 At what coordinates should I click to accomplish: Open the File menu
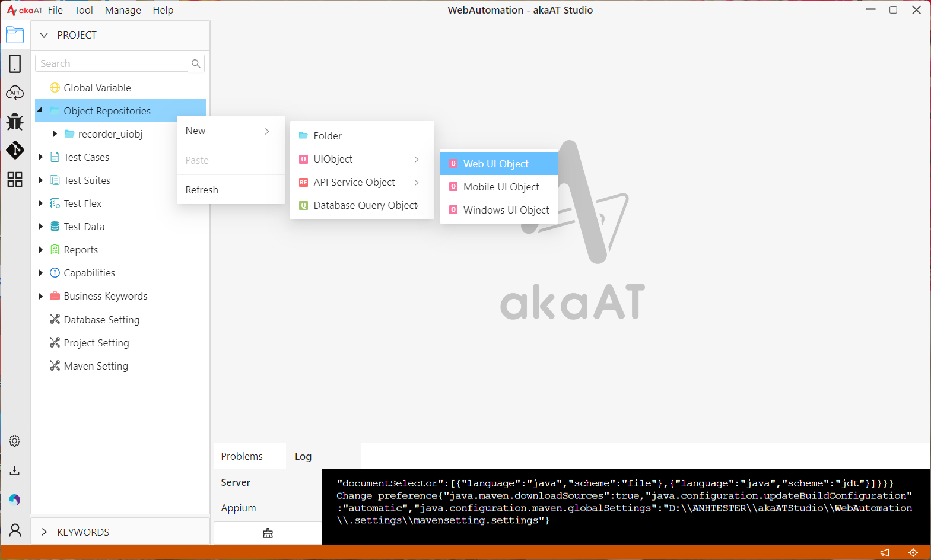[55, 10]
